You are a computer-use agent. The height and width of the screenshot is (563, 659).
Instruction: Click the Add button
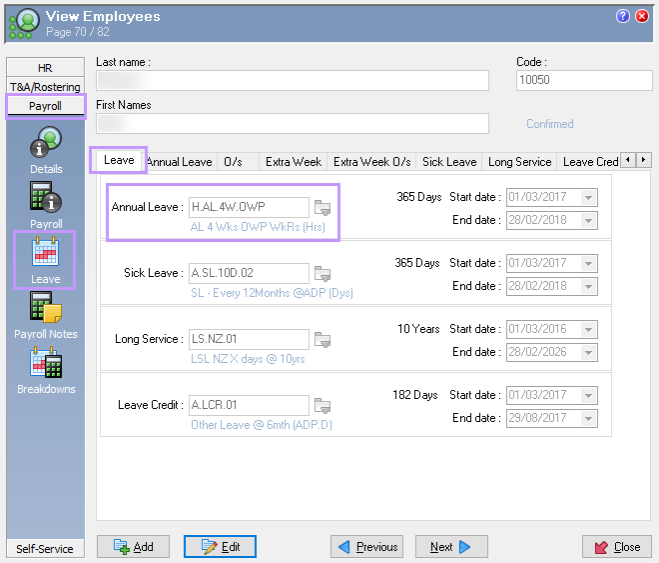pos(133,547)
